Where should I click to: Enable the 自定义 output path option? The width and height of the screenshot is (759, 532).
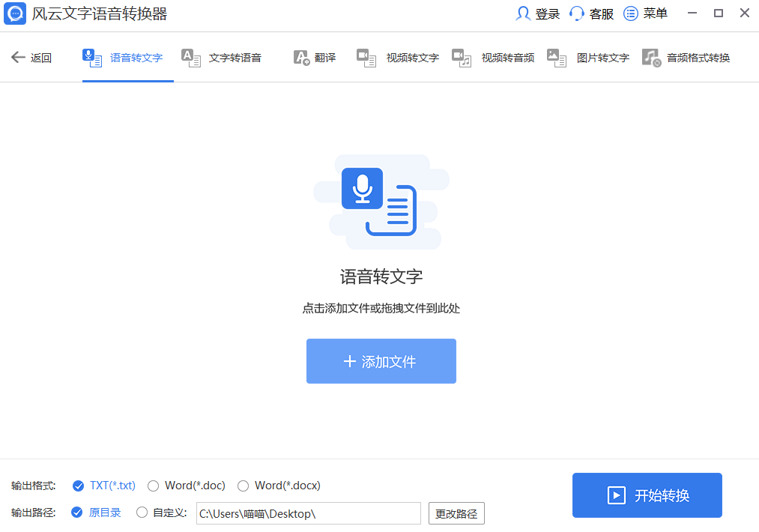[142, 513]
